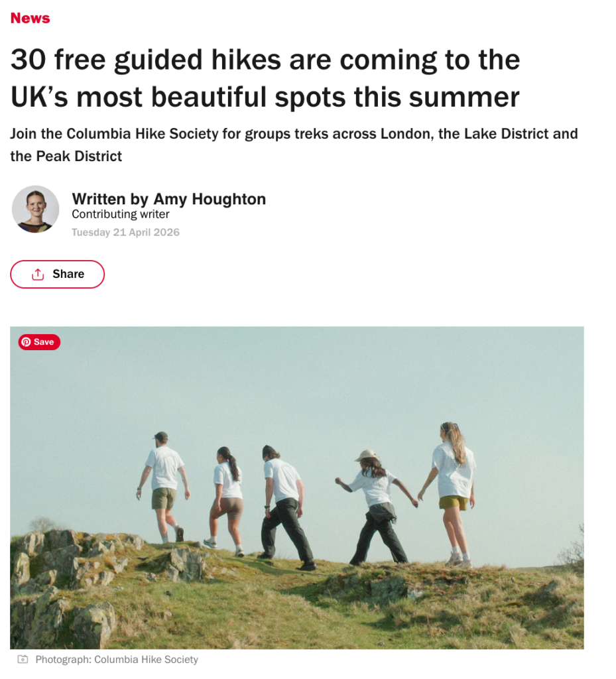
Task: Click the hiker in the dark beanie
Action: (x=285, y=507)
